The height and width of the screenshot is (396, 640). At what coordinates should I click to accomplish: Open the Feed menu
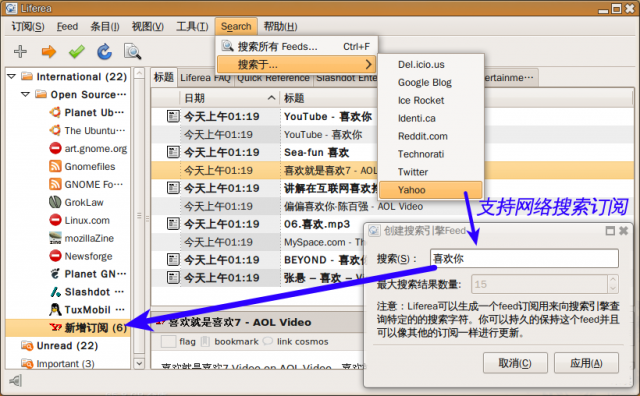point(67,27)
